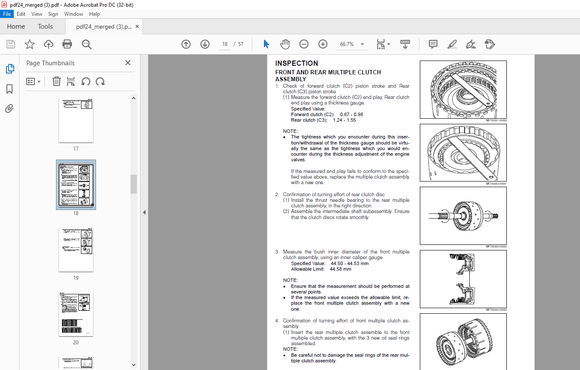Select page 18 thumbnail
The width and height of the screenshot is (580, 370).
point(76,185)
